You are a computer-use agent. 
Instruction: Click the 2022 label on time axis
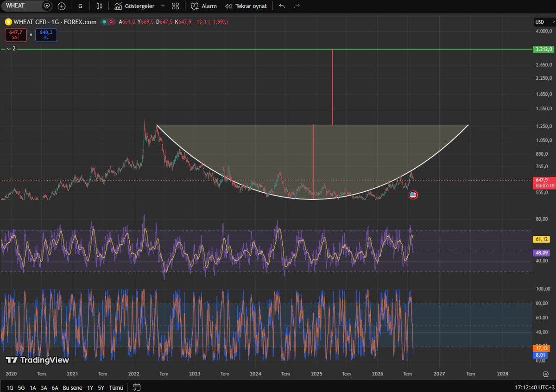click(134, 373)
